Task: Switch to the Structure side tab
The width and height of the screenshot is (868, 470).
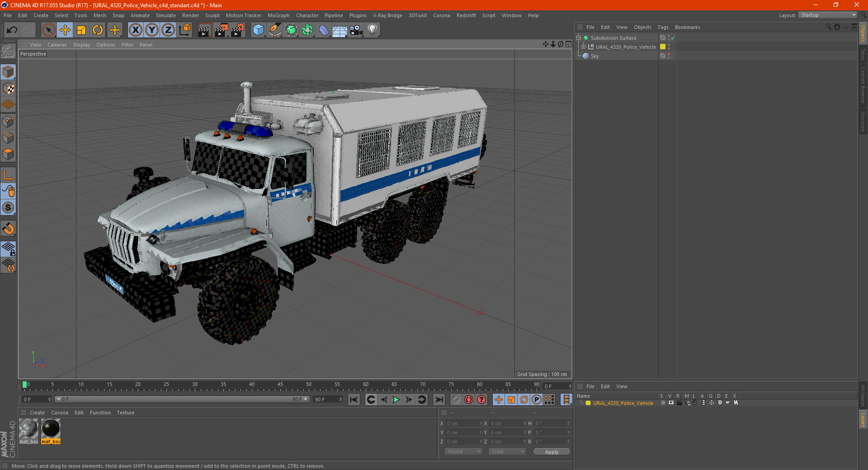Action: (x=863, y=121)
